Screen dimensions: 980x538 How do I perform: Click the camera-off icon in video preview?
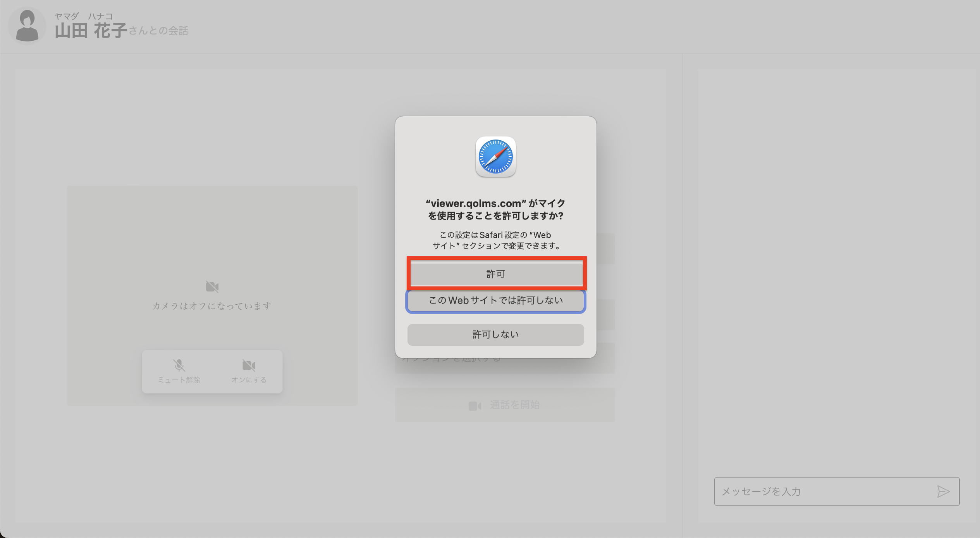[212, 287]
